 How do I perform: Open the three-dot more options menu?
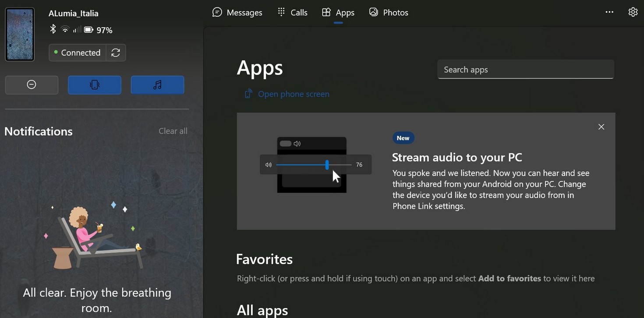tap(609, 12)
